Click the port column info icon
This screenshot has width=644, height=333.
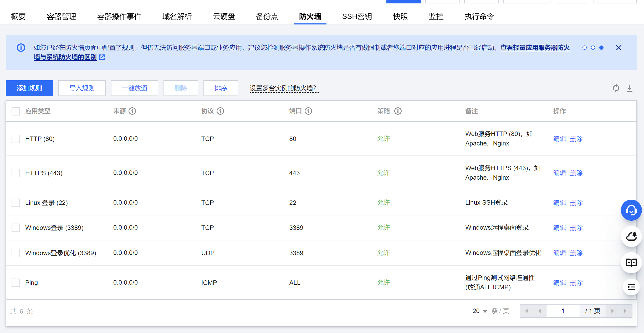[308, 111]
